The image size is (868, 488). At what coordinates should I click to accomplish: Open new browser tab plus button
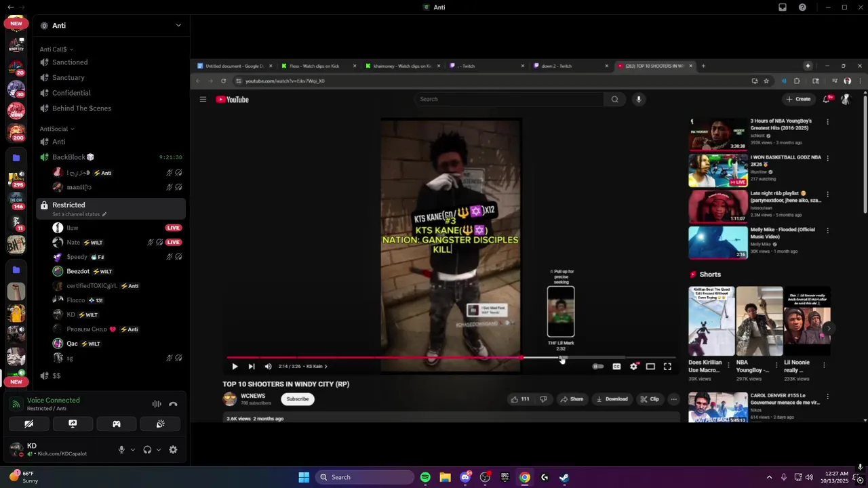[703, 66]
